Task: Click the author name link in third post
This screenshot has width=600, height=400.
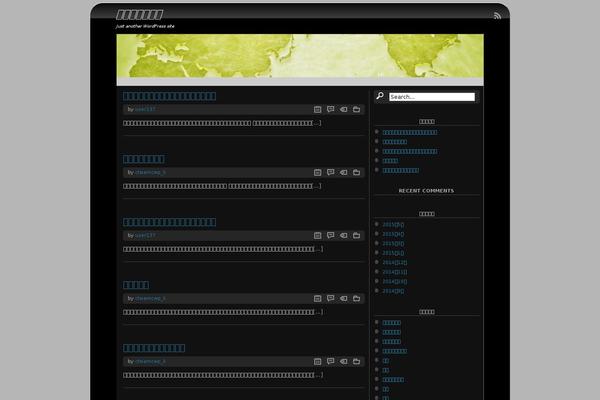Action: pos(145,235)
